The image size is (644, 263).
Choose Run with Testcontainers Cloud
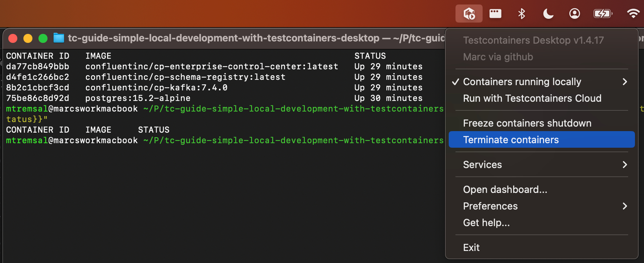pyautogui.click(x=542, y=98)
